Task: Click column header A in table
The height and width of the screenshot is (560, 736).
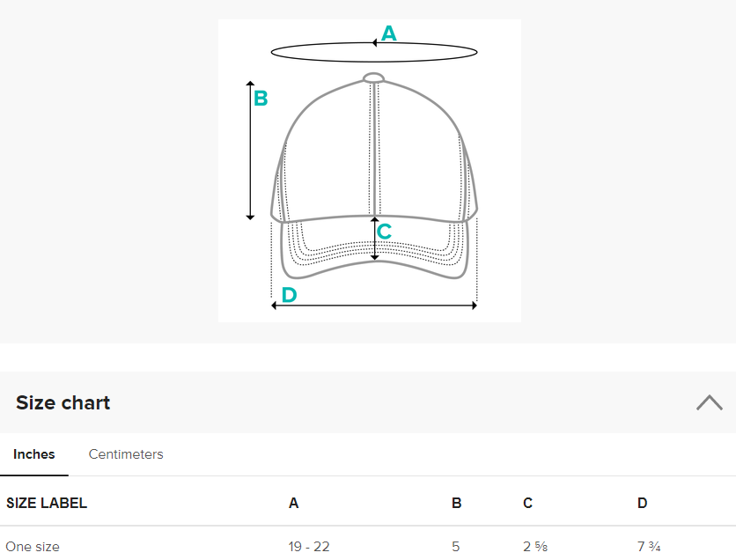Action: pyautogui.click(x=293, y=503)
